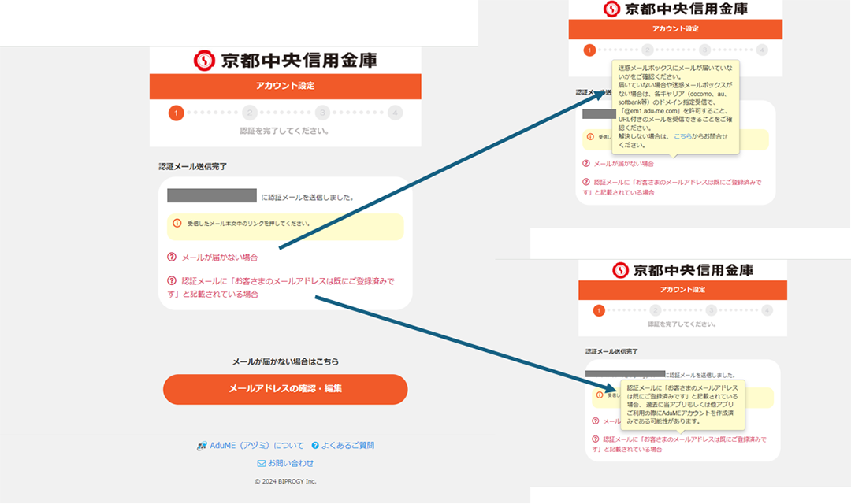The width and height of the screenshot is (851, 504).
Task: Open the お問い合わせ contact link
Action: (291, 464)
